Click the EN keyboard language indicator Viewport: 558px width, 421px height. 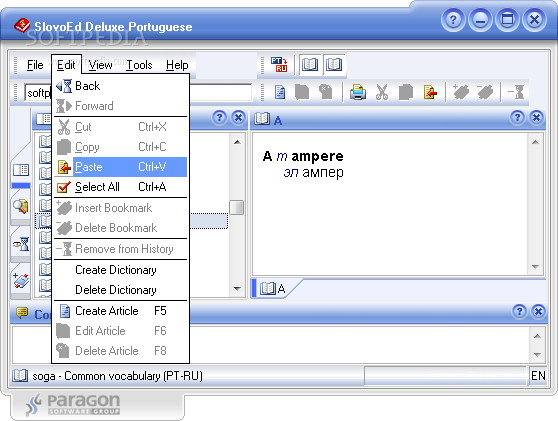tap(538, 375)
